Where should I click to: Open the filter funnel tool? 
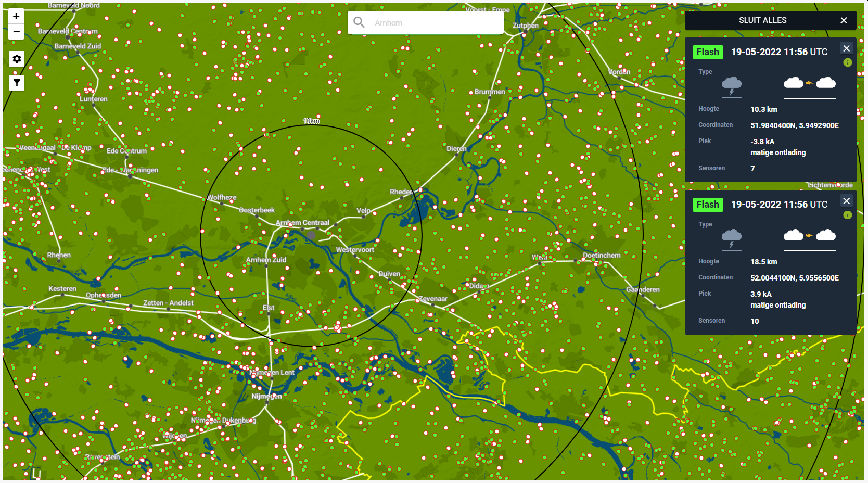pos(17,83)
